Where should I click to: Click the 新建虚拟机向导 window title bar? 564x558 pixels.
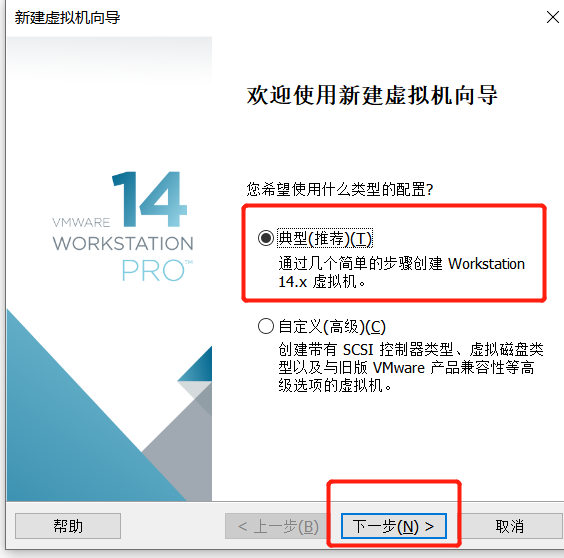[68, 17]
